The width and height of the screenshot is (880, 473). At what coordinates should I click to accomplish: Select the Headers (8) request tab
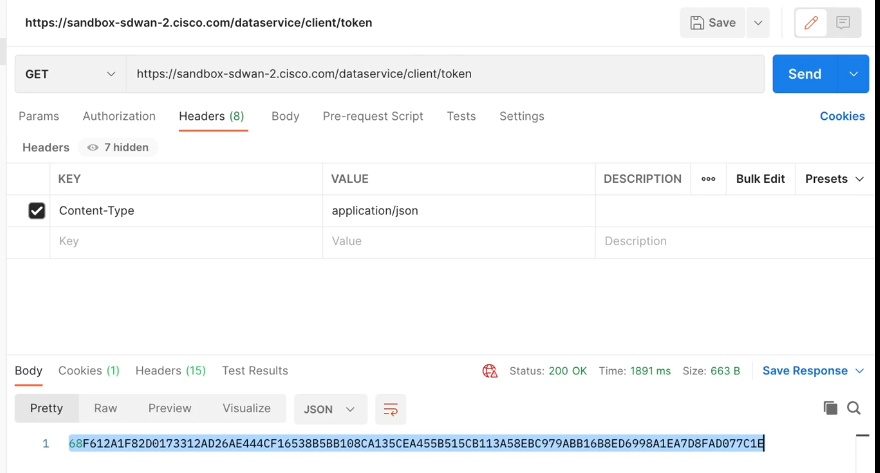(212, 116)
